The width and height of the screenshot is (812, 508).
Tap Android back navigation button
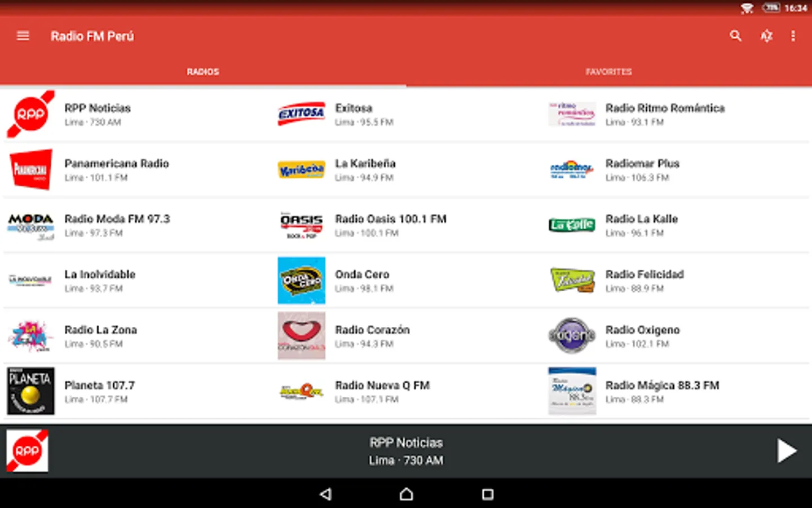point(325,494)
